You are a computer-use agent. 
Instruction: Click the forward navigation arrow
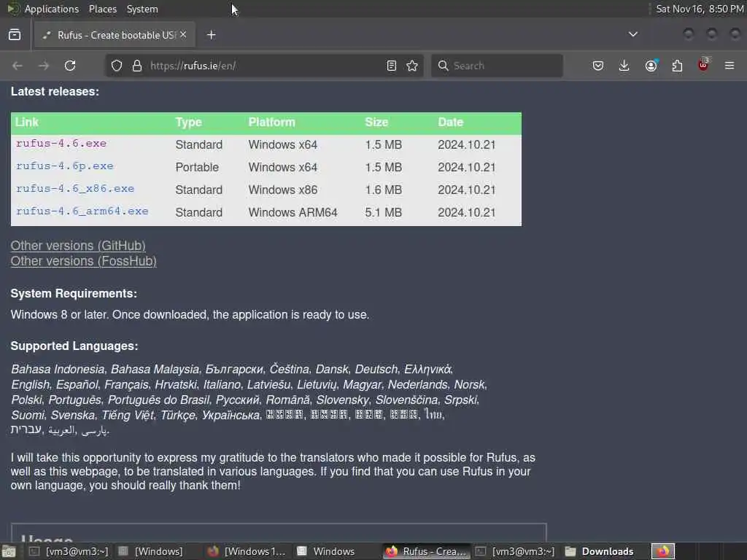[x=43, y=66]
